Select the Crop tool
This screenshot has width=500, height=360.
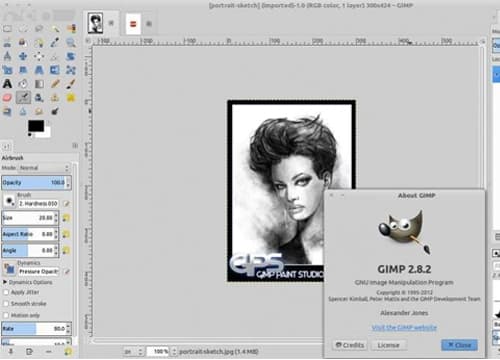[x=55, y=56]
